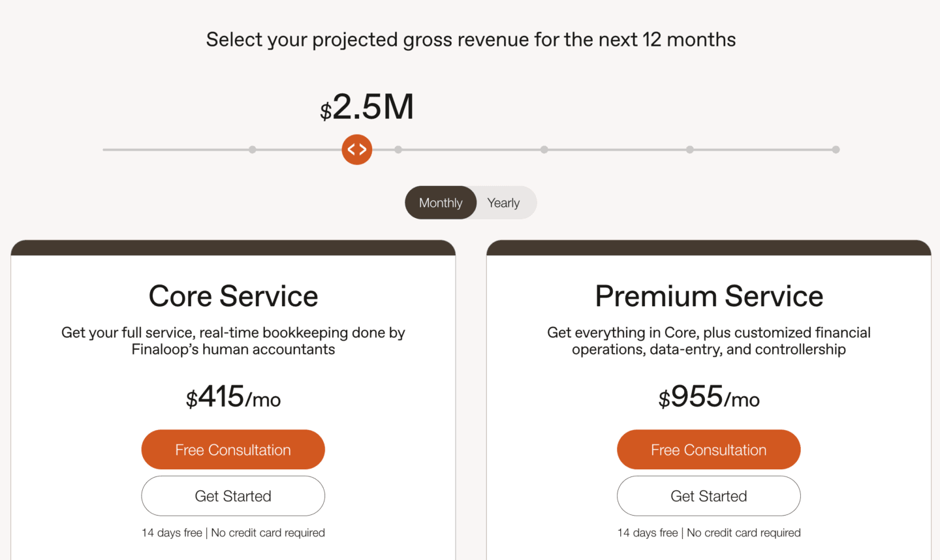The height and width of the screenshot is (560, 940).
Task: Click the '14 days free' text under Core Service
Action: click(x=172, y=533)
